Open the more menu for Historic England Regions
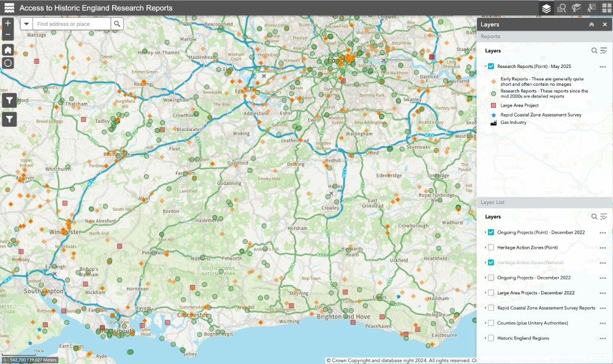The height and width of the screenshot is (364, 613). (x=603, y=339)
